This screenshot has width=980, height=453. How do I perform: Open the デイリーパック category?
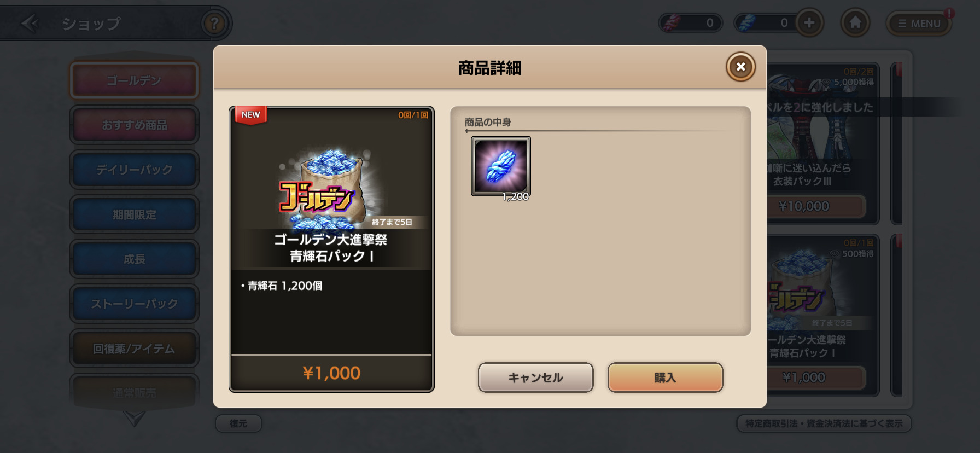click(134, 170)
